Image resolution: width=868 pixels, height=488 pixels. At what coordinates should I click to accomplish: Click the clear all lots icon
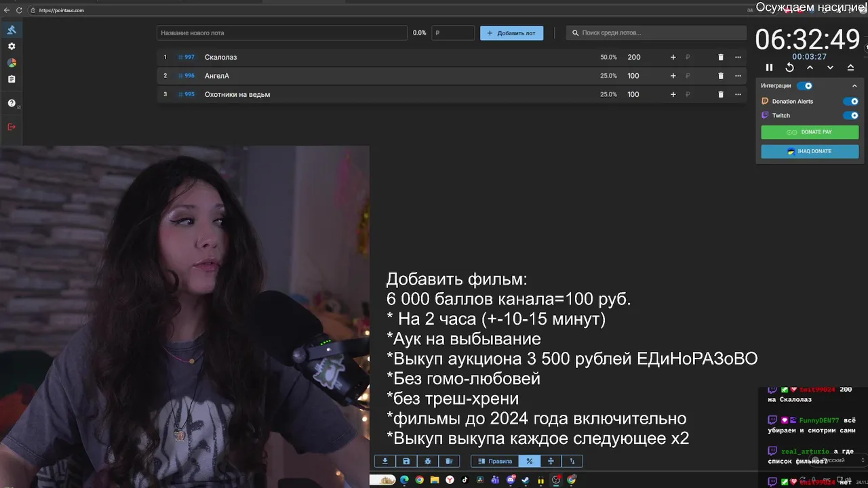pos(449,461)
